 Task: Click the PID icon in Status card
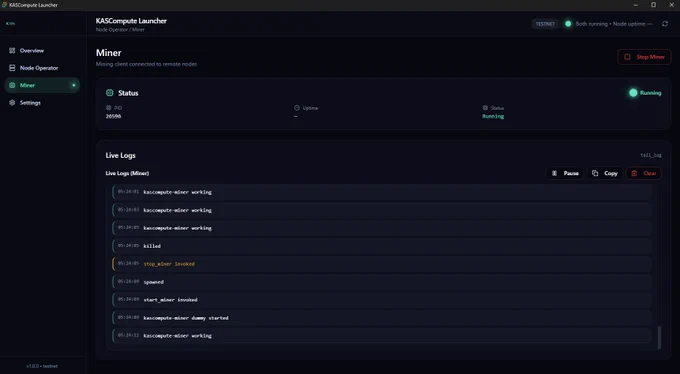[x=108, y=108]
